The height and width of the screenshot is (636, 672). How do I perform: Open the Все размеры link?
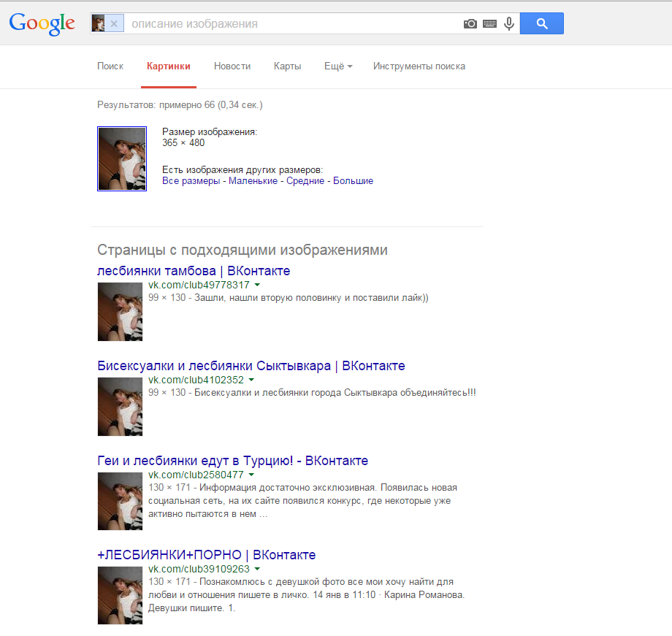pos(191,181)
